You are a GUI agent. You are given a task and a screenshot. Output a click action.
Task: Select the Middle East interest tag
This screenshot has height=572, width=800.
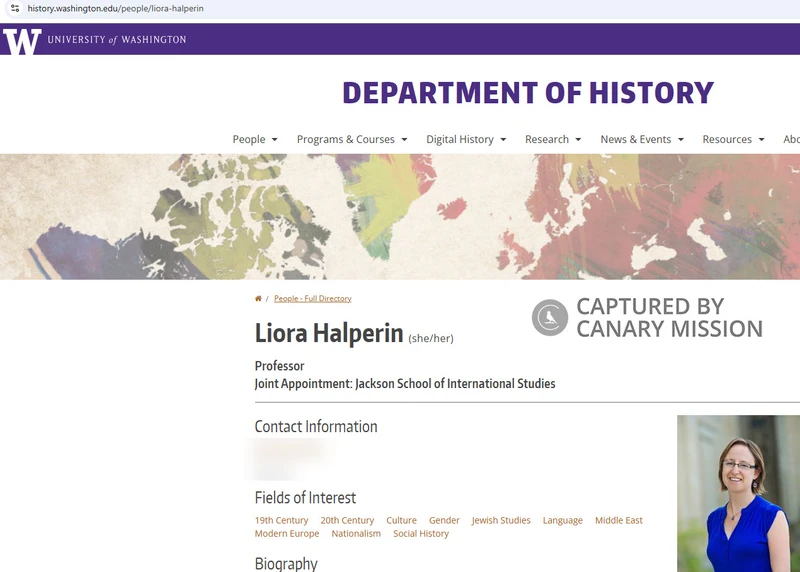click(618, 520)
